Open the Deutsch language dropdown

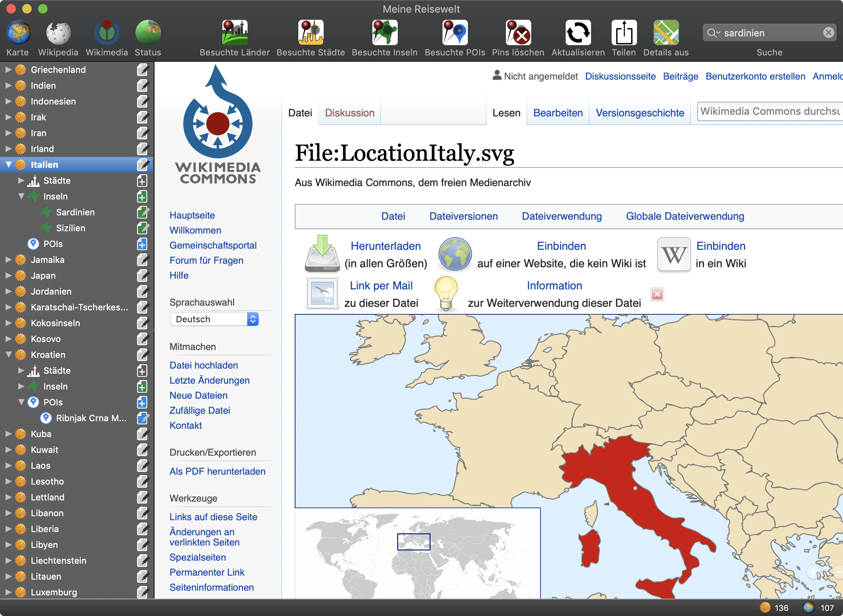tap(214, 319)
